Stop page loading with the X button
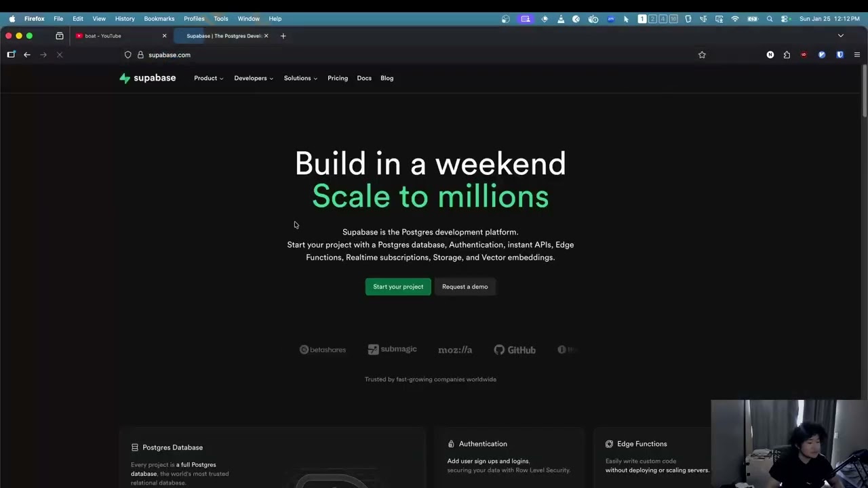 [x=59, y=55]
